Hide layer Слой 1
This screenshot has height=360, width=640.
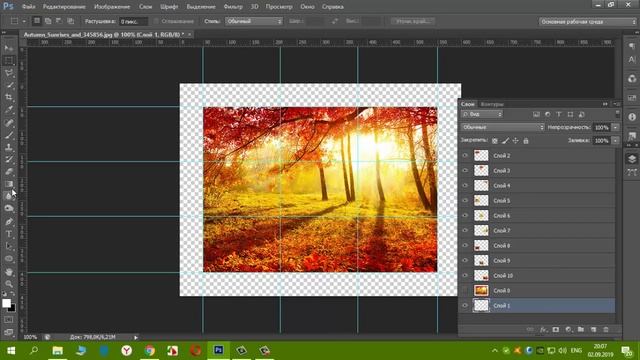click(x=465, y=305)
